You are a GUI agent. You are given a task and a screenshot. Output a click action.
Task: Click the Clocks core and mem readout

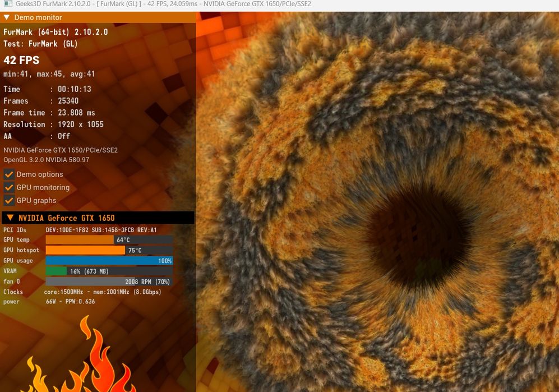point(103,292)
